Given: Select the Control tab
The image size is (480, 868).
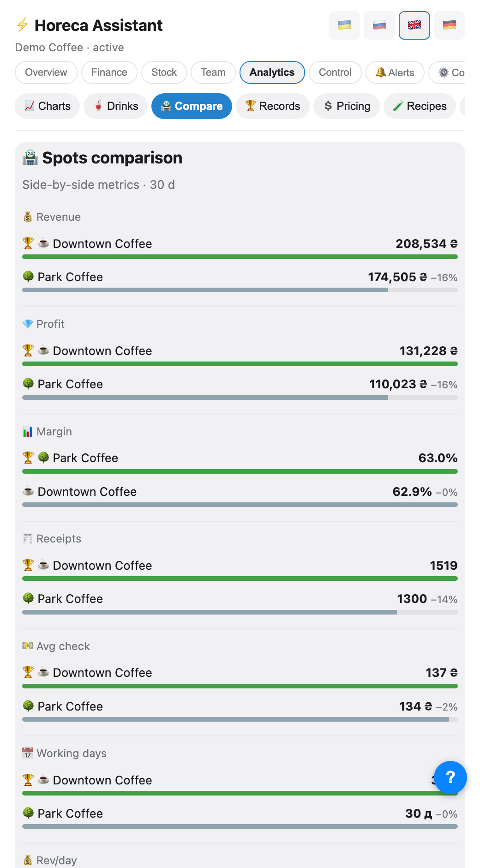Looking at the screenshot, I should tap(335, 72).
